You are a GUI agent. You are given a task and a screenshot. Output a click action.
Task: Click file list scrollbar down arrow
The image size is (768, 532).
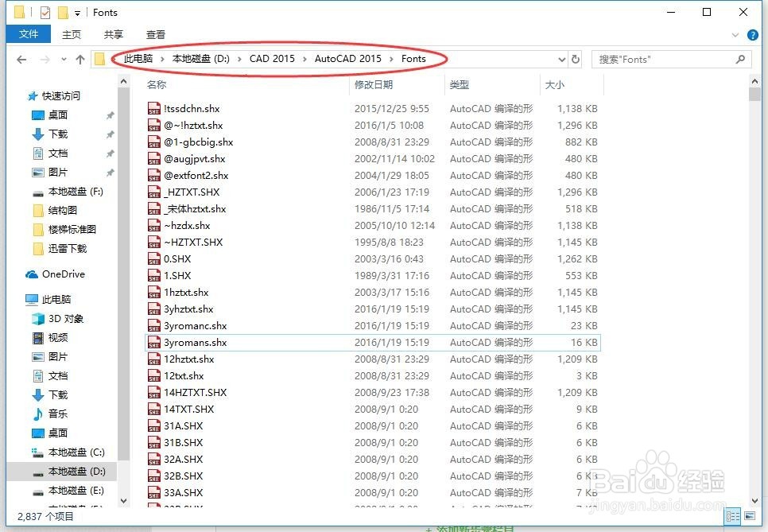point(754,501)
